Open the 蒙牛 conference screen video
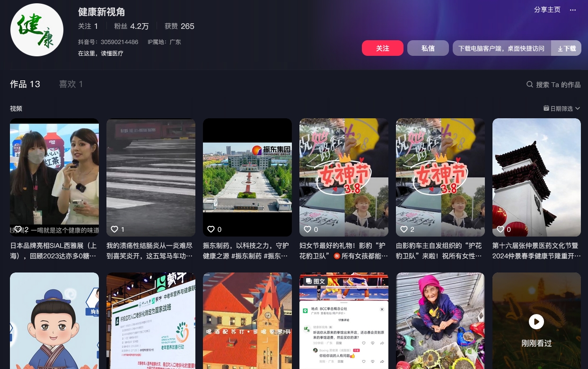 tap(151, 321)
